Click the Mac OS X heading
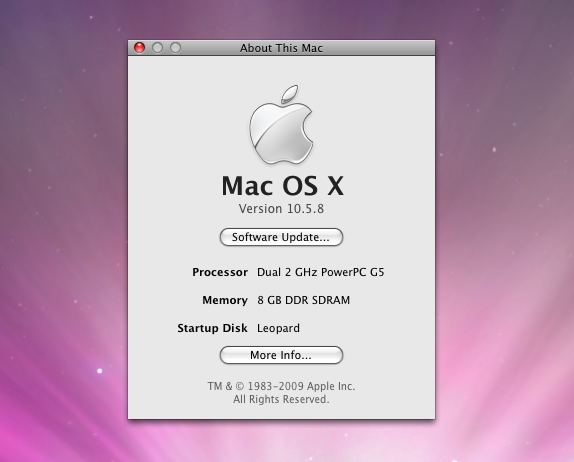 282,186
